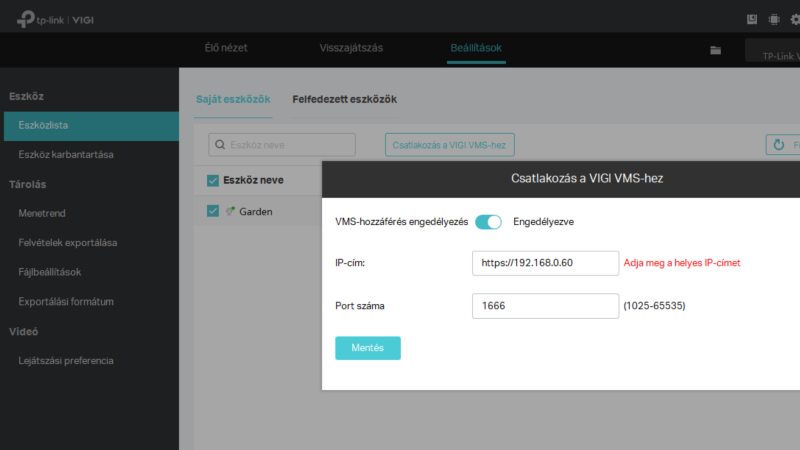Select Eszközlista in sidebar
This screenshot has width=800, height=450.
91,126
